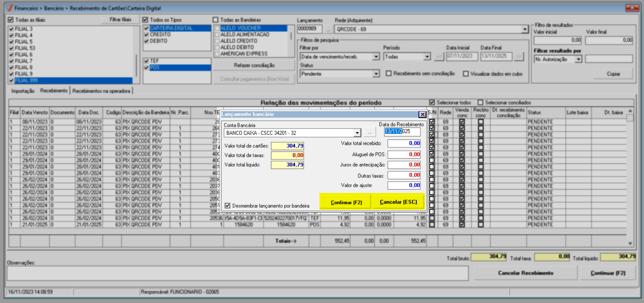
Task: Toggle Desmembrar lançamento por bandeira checkbox
Action: 227,206
